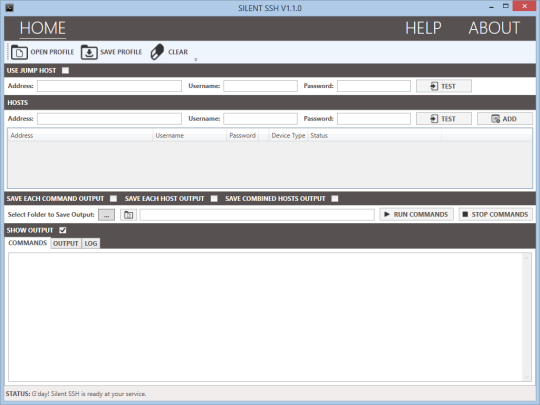Screen dimensions: 540x405
Task: Click the jump host TEST button
Action: coord(444,86)
